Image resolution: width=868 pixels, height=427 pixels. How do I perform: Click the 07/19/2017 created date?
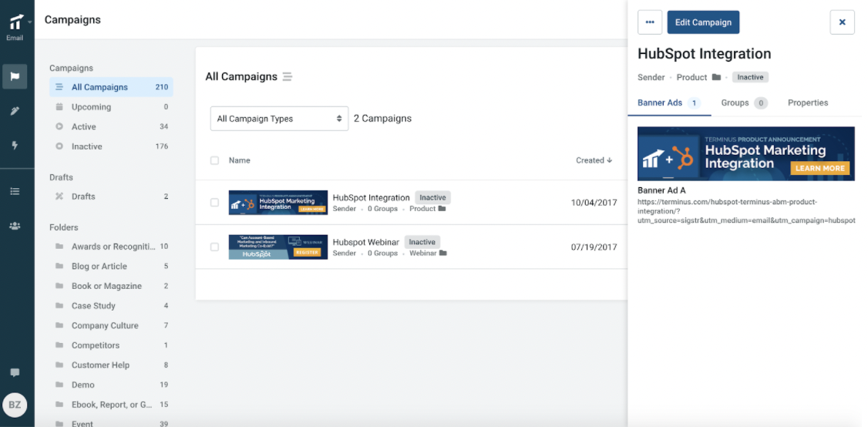click(594, 247)
